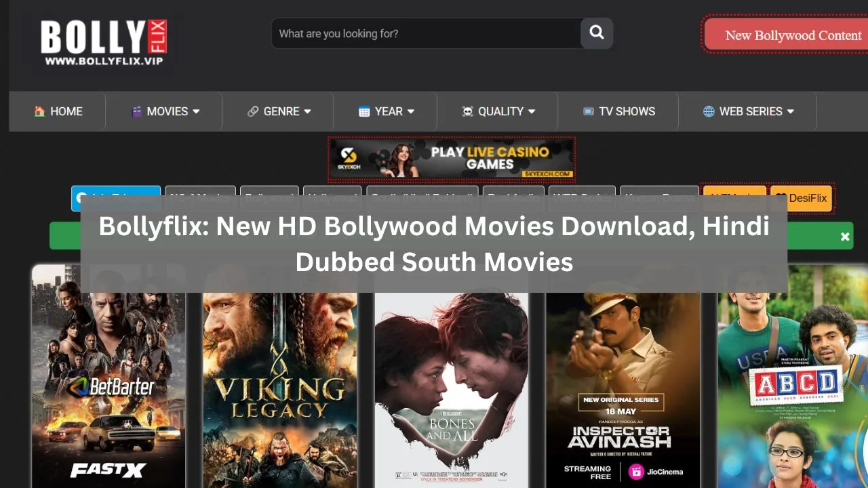Click the DesiFlix button
868x488 pixels.
(x=802, y=199)
